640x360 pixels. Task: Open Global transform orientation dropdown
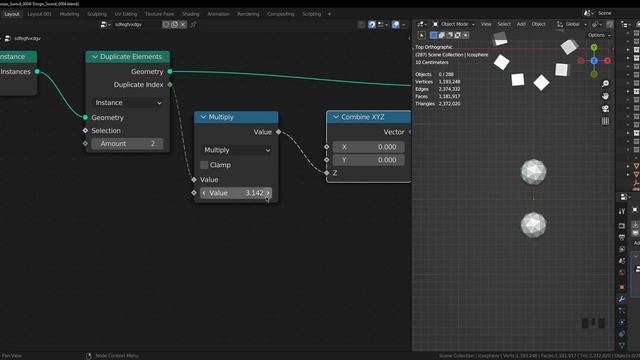pos(572,24)
